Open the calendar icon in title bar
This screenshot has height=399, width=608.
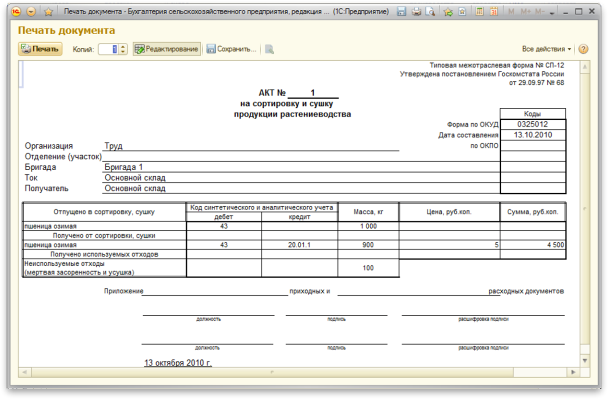pos(494,12)
